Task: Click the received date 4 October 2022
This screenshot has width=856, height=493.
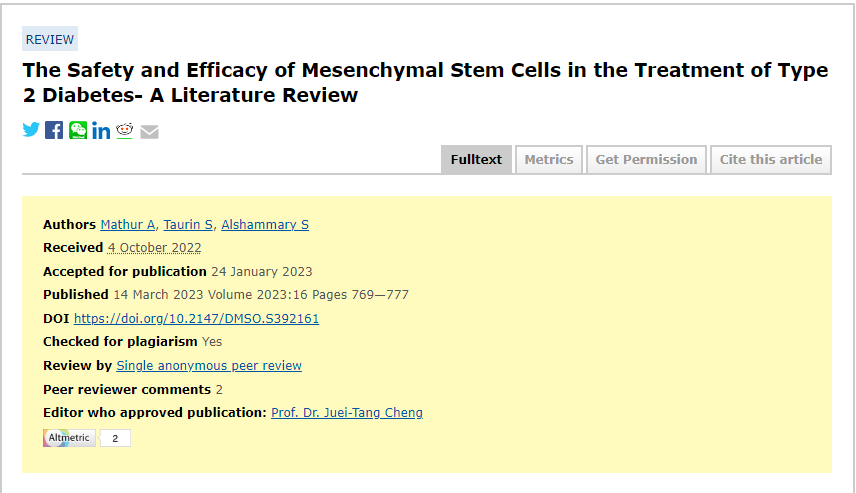Action: (154, 248)
